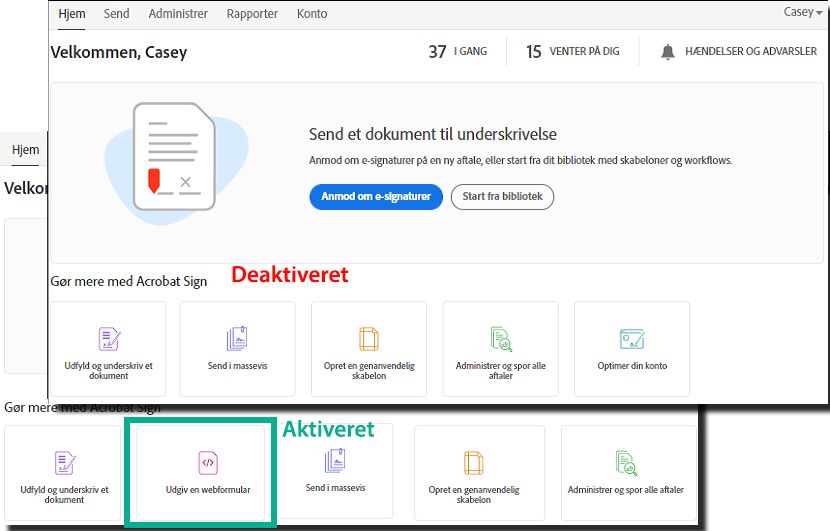Click the bell notifications icon
This screenshot has height=531, width=830.
pos(667,52)
